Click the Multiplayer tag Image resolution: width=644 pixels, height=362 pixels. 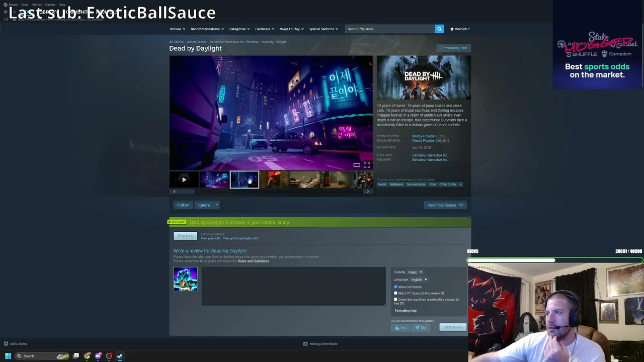[x=396, y=185]
